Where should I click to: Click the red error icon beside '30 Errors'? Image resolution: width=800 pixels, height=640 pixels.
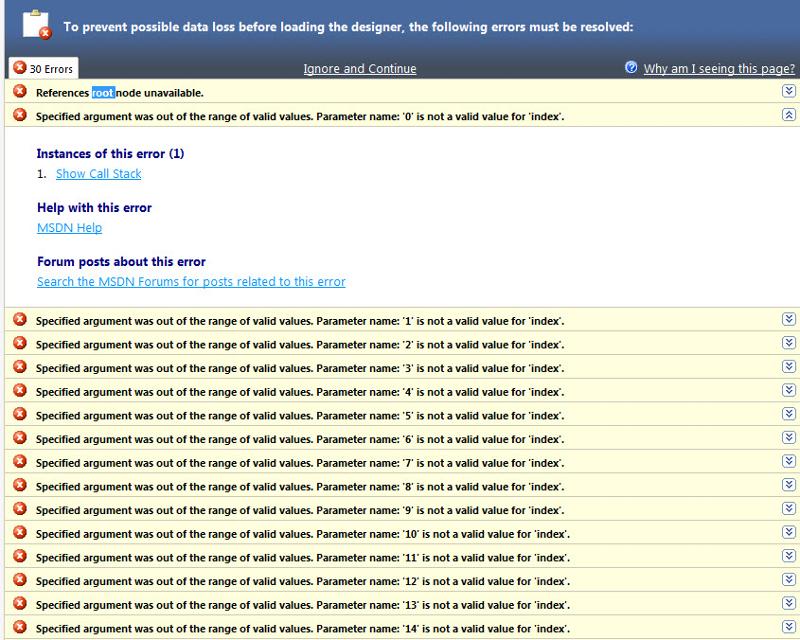coord(20,67)
